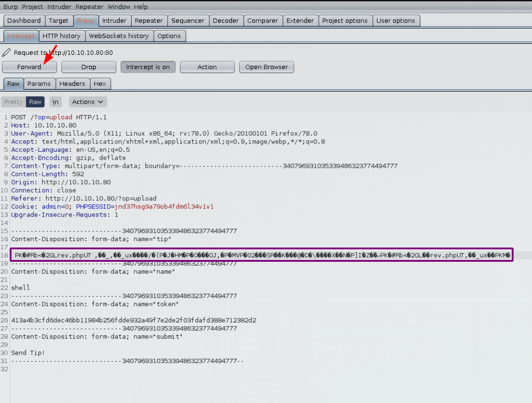Toggle the \n non-printable characters button
532x403 pixels.
[55, 102]
